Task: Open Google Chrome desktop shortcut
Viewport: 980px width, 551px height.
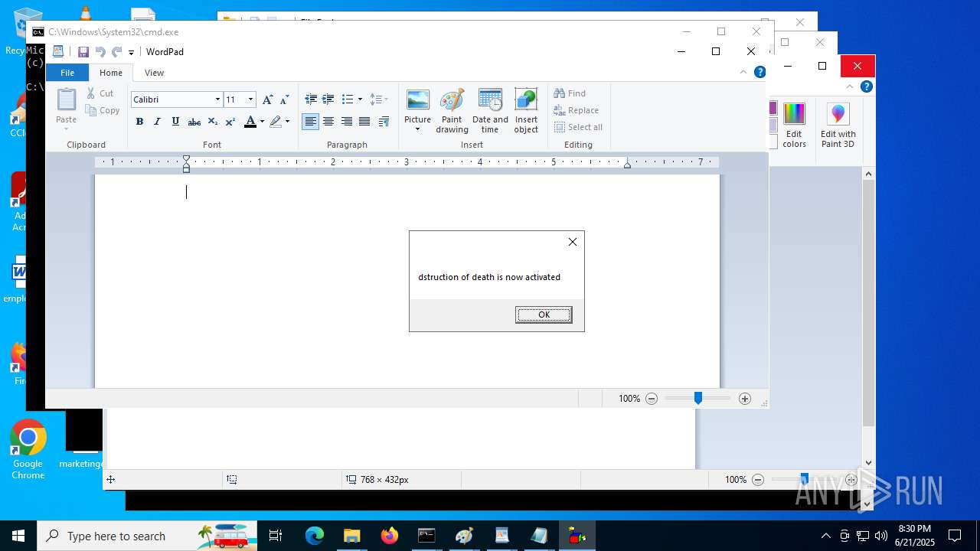Action: 28,450
